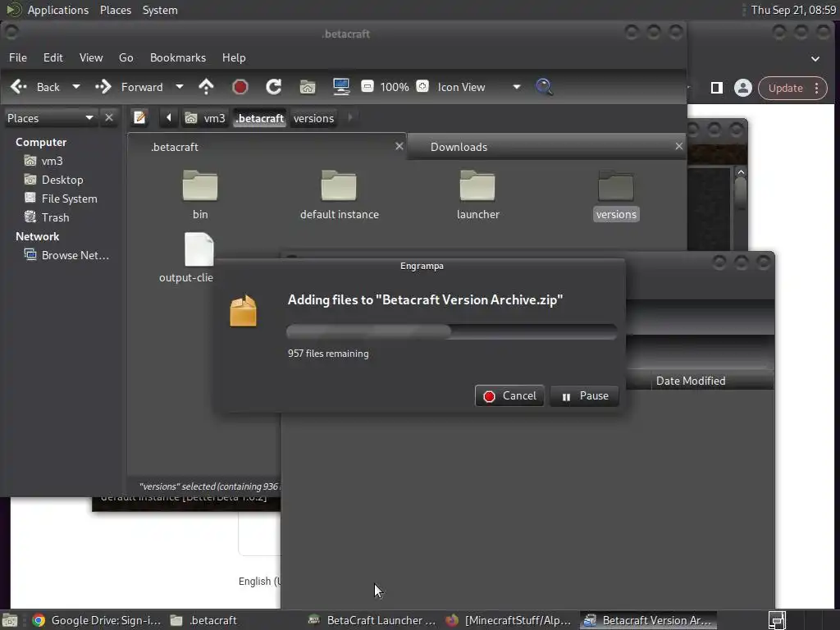Switch to BetaCraft Launcher in the taskbar

point(373,620)
